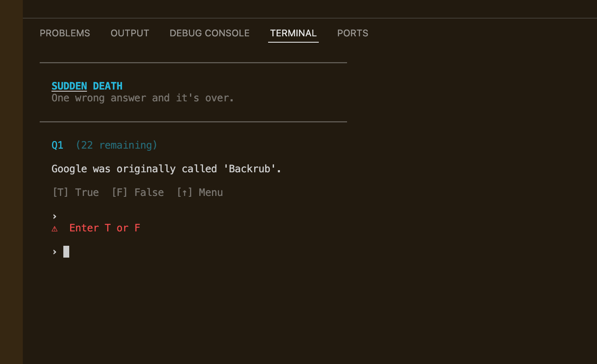The width and height of the screenshot is (597, 364).
Task: Switch to the PORTS tab
Action: tap(353, 33)
